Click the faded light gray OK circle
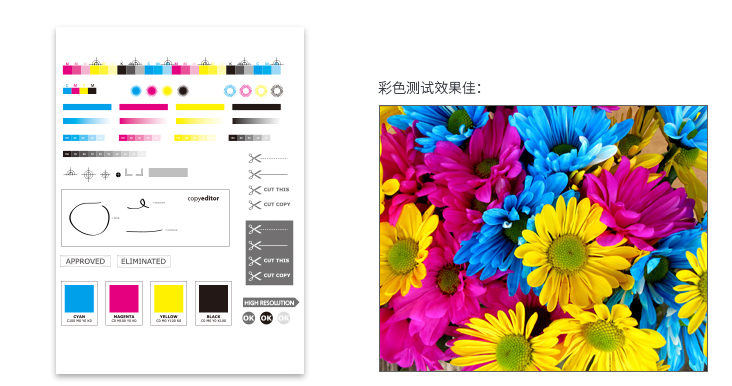 (x=284, y=318)
